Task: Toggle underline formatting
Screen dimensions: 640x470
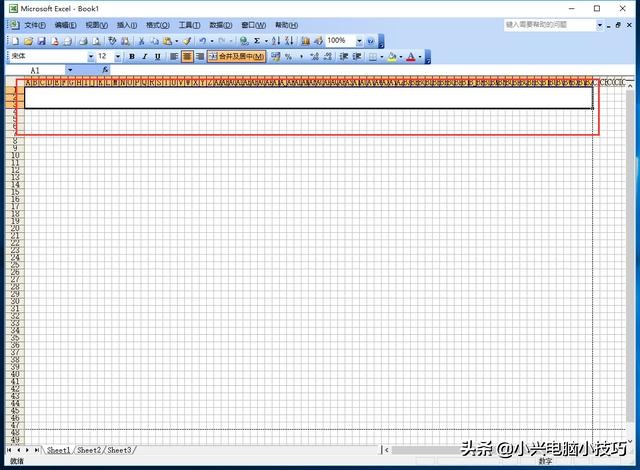Action: click(x=158, y=56)
